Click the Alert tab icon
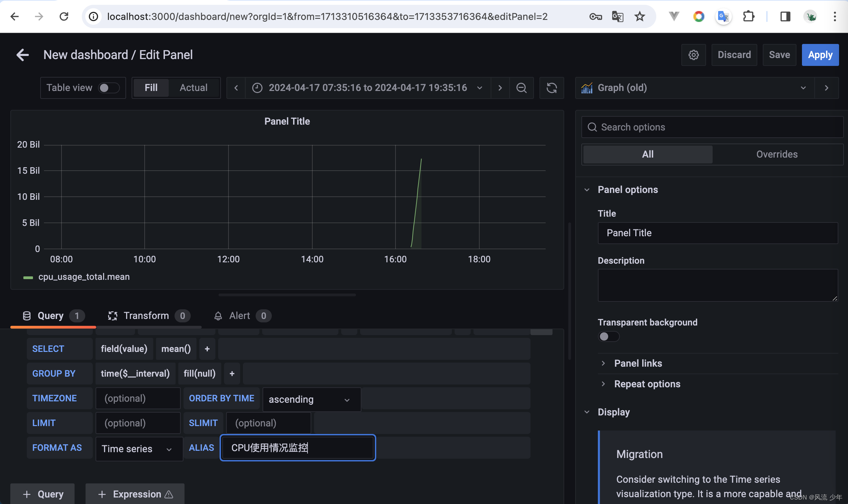 pos(217,315)
